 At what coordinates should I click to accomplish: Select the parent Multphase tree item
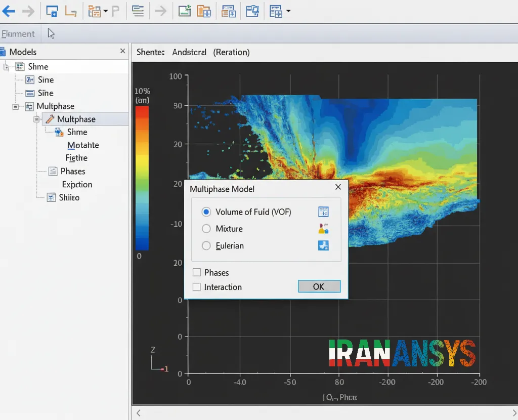[x=56, y=106]
